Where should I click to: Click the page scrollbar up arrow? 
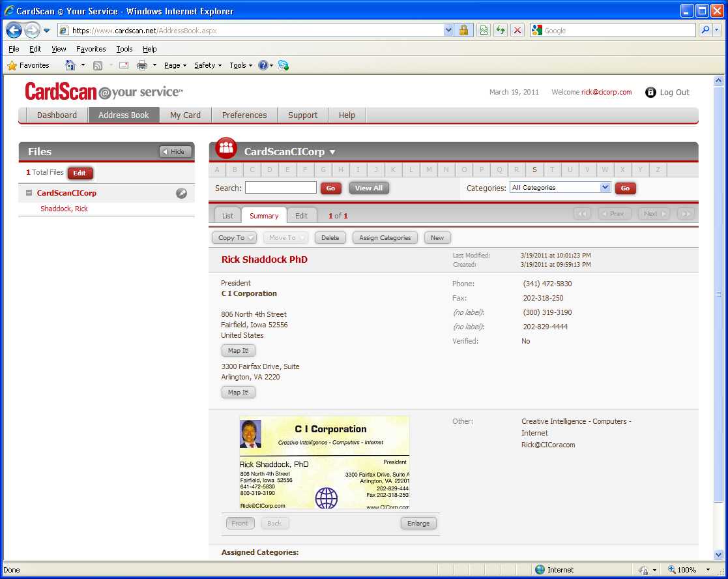pos(718,80)
